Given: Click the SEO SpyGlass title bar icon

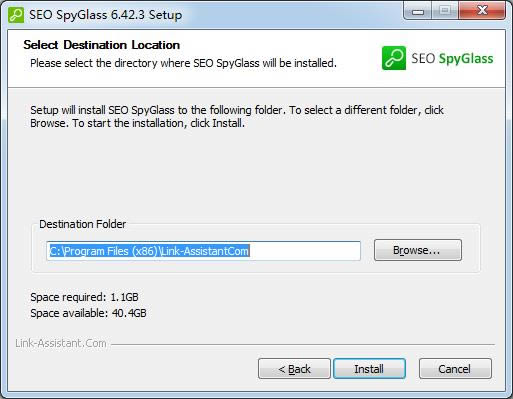Looking at the screenshot, I should (x=16, y=15).
